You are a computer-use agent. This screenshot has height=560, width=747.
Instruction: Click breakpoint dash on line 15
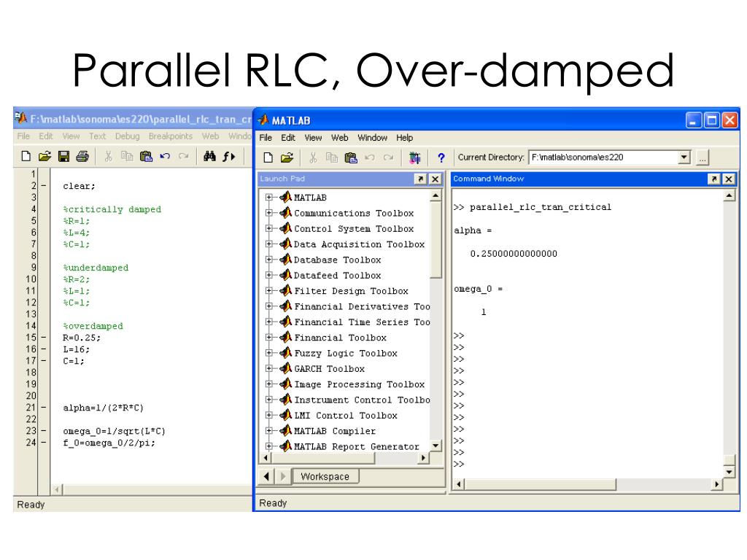coord(43,338)
